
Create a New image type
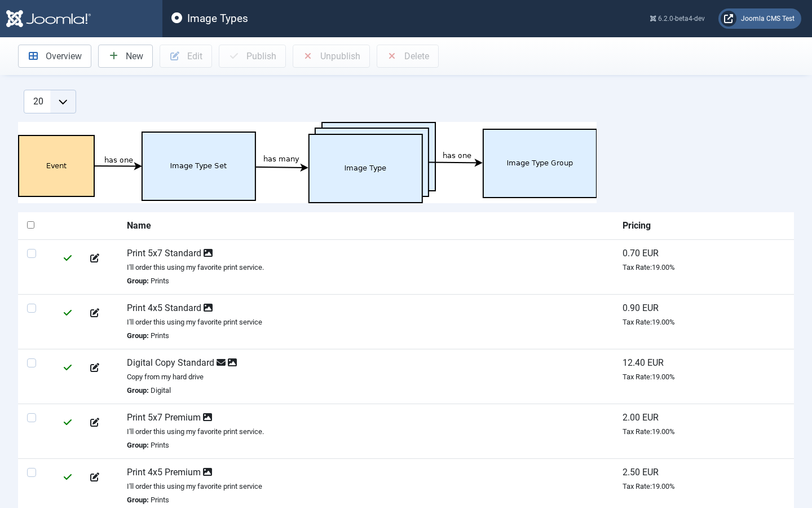coord(125,56)
